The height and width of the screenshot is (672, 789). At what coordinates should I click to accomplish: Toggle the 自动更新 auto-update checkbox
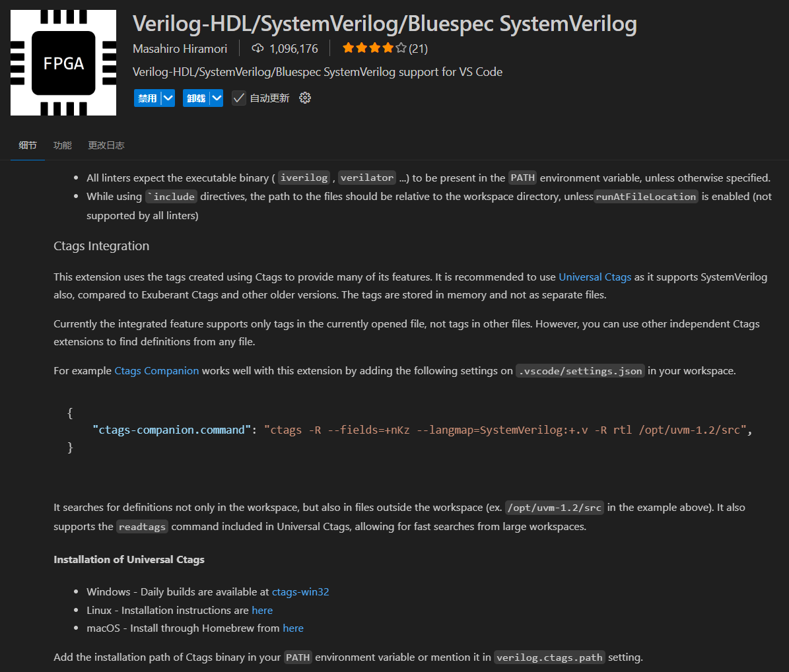click(239, 98)
